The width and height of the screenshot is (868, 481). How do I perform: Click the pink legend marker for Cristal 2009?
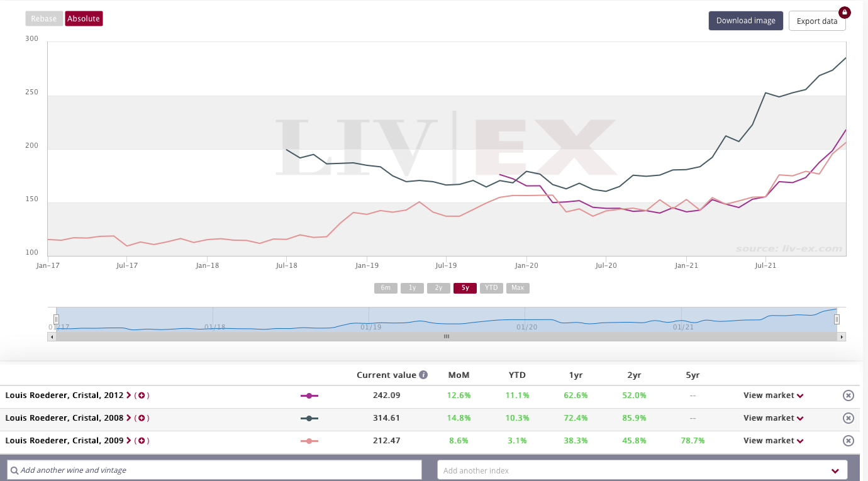coord(309,441)
